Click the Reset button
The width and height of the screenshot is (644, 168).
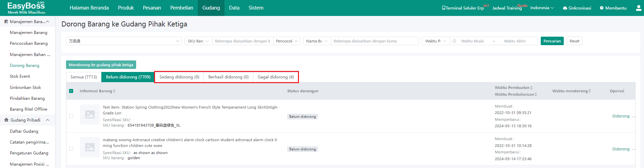(574, 41)
